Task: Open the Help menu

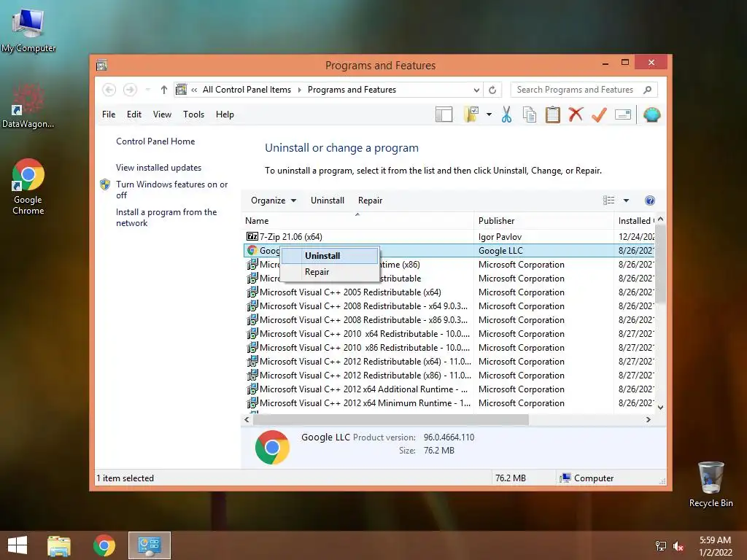Action: coord(225,114)
